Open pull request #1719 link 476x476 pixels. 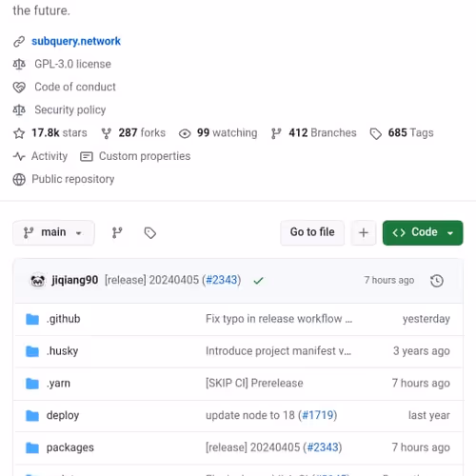[x=318, y=415]
